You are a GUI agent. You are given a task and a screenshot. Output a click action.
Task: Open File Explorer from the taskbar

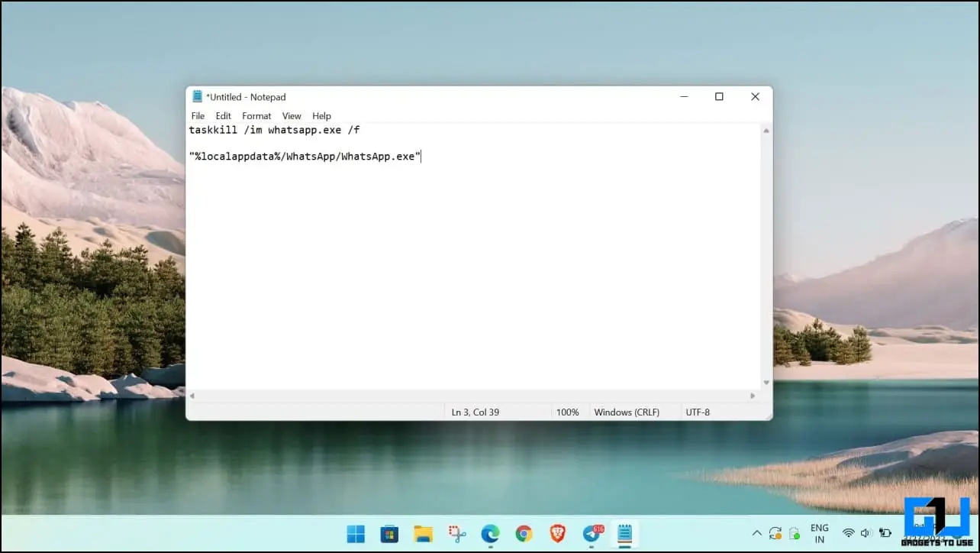423,533
